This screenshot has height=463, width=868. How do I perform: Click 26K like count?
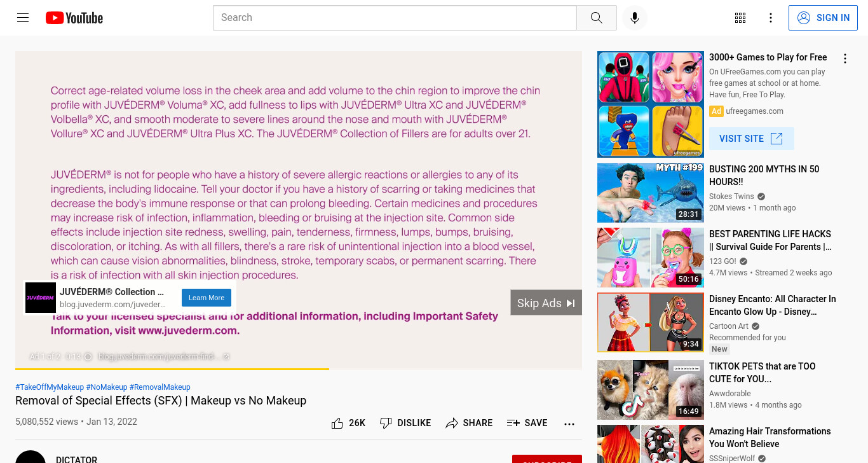click(357, 423)
